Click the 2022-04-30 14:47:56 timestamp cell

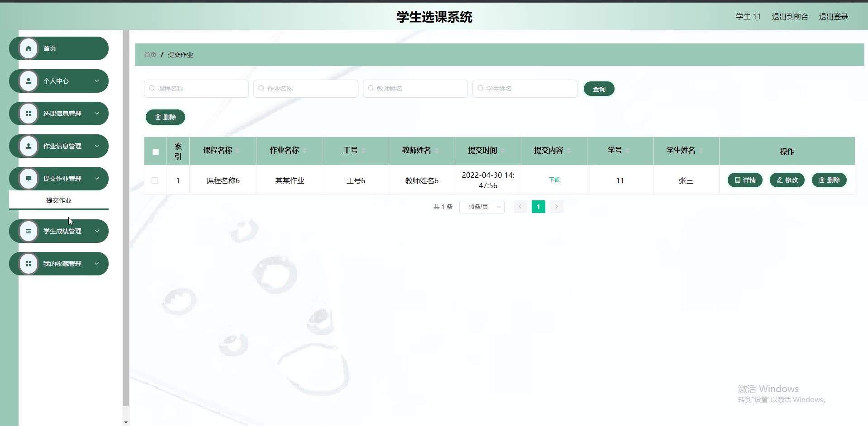488,180
